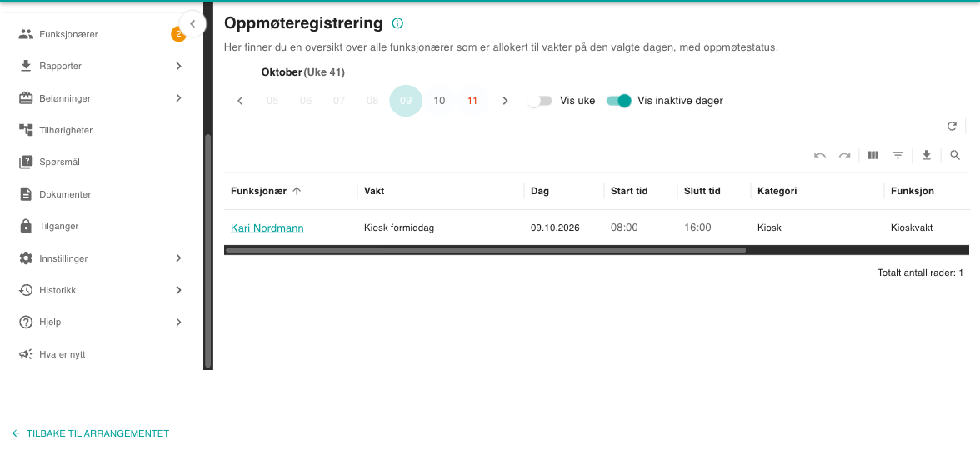Click the undo arrow in table toolbar

point(820,155)
